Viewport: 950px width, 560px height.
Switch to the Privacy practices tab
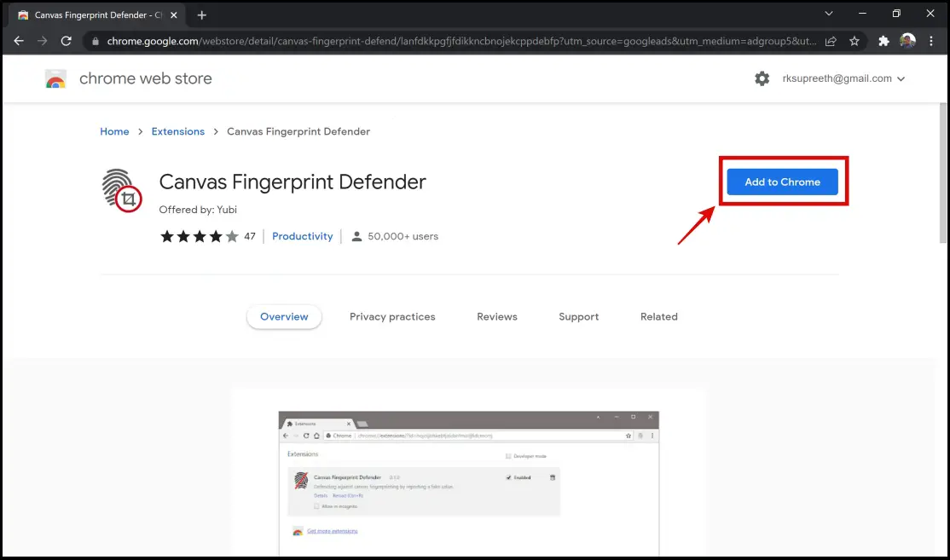point(392,316)
